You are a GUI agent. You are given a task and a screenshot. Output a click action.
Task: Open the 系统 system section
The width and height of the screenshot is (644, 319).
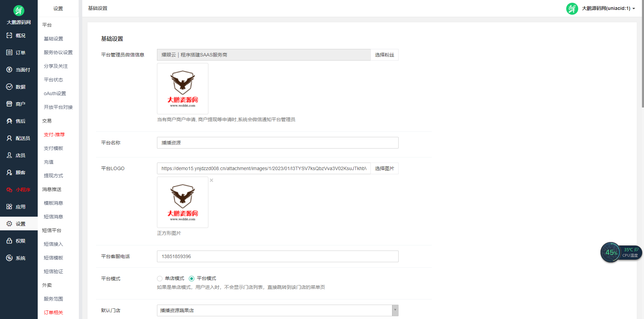click(19, 258)
